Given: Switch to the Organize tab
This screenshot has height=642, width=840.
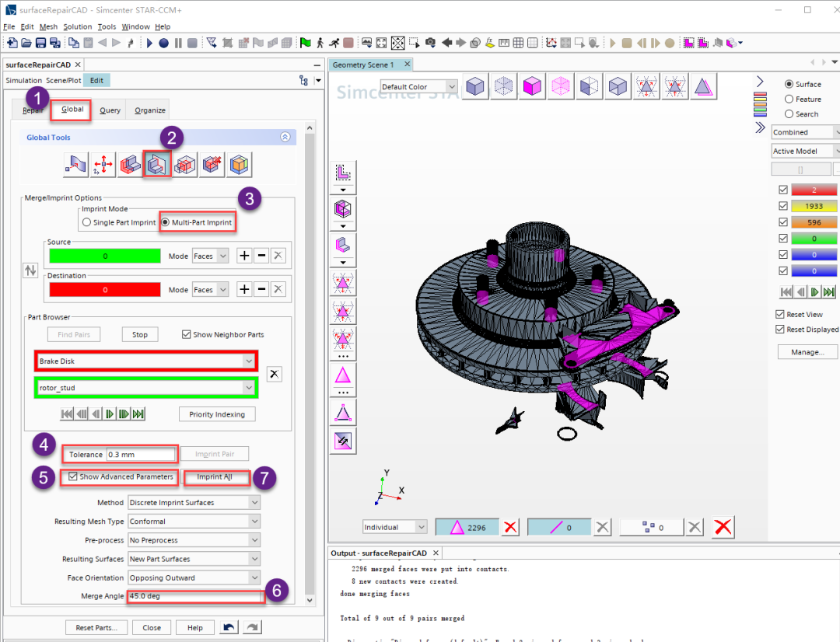Looking at the screenshot, I should click(150, 110).
